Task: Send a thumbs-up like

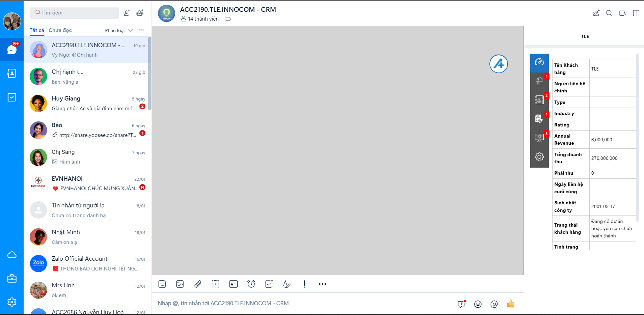Action: click(x=511, y=304)
